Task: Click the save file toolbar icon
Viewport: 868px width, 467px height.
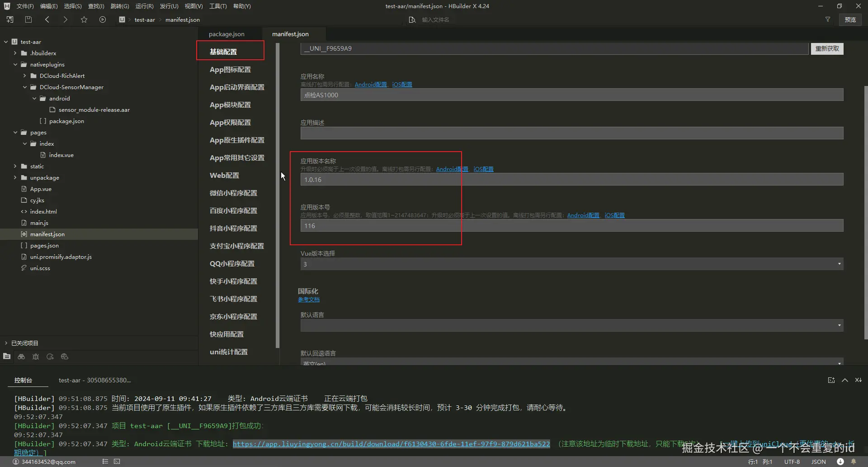Action: [x=28, y=19]
